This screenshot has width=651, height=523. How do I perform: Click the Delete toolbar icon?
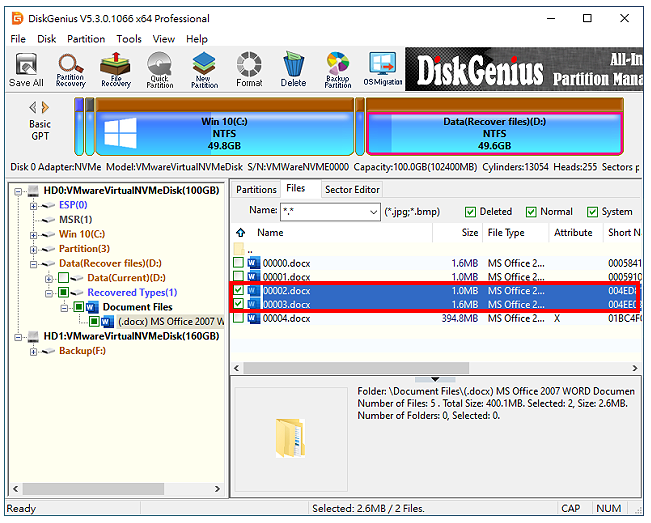pyautogui.click(x=293, y=70)
